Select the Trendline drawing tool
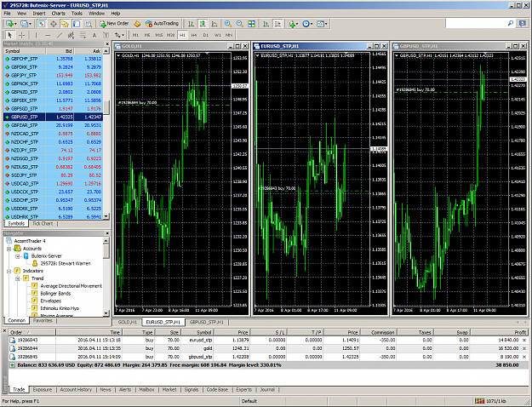The width and height of the screenshot is (532, 407). click(x=60, y=35)
